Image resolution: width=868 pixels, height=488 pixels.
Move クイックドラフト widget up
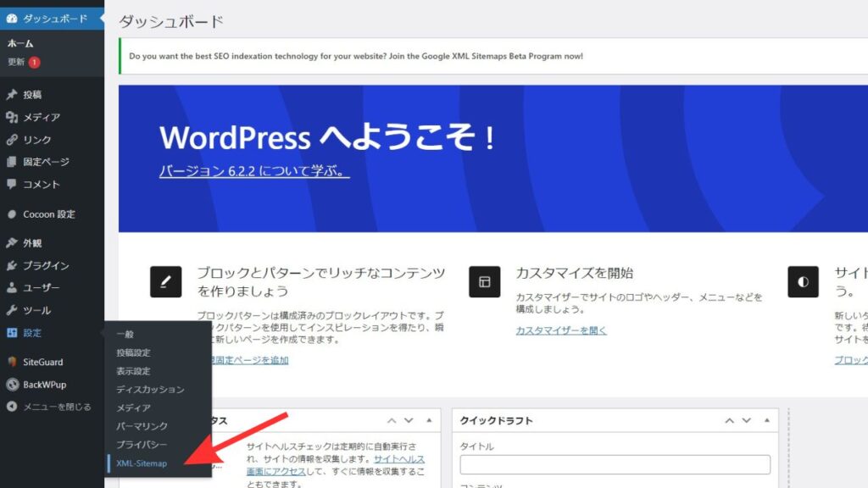(730, 420)
